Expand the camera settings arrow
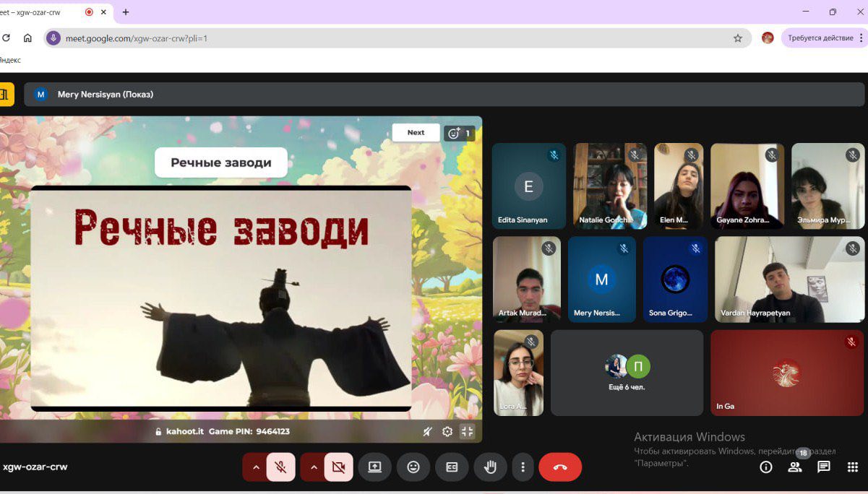The height and width of the screenshot is (494, 868). [313, 467]
